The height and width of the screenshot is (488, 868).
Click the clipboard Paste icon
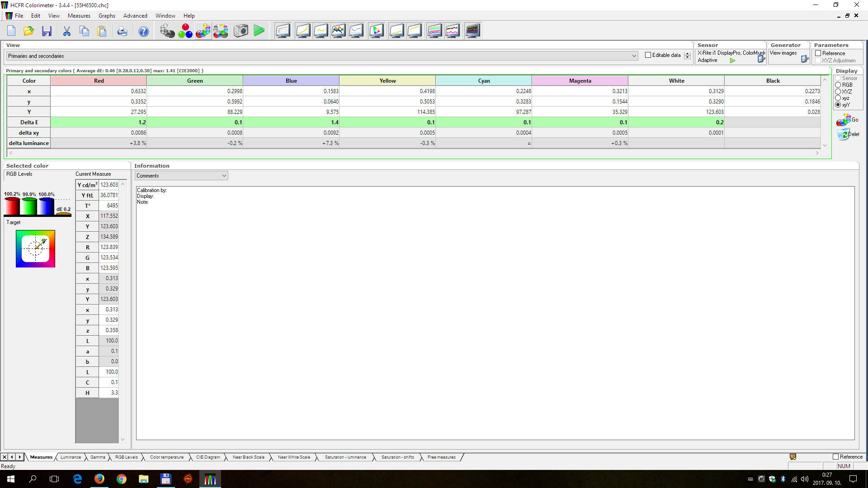(x=102, y=31)
